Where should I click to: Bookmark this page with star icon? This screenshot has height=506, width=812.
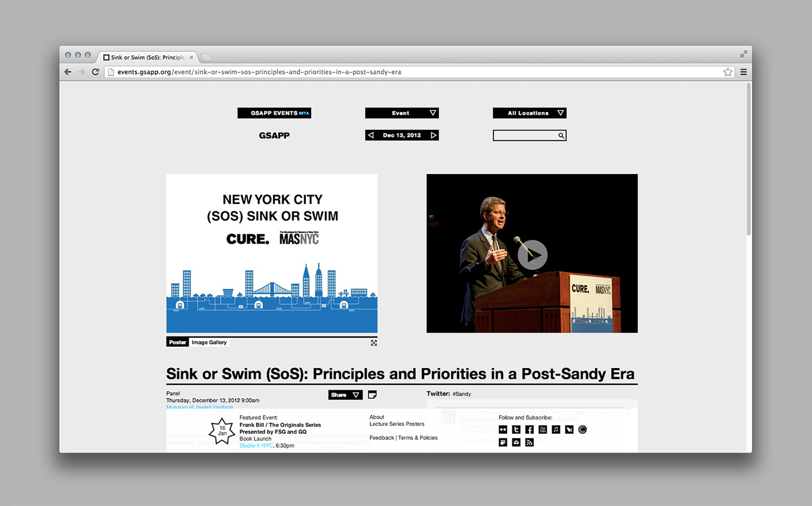728,72
